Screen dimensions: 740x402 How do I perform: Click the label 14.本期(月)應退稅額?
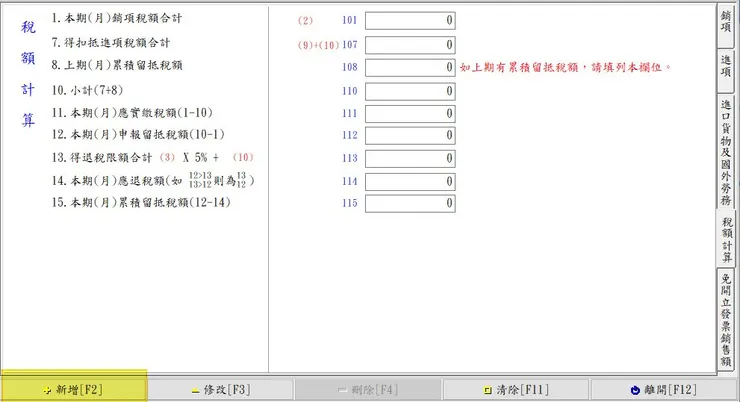click(153, 180)
